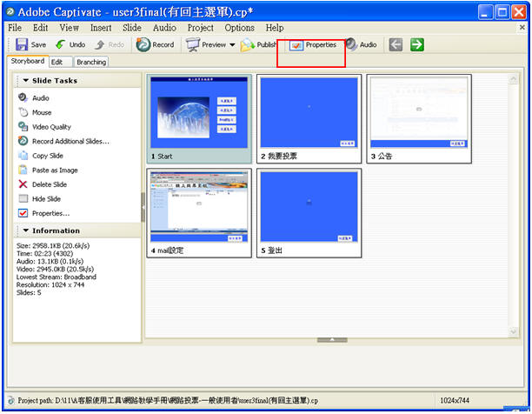Image resolution: width=532 pixels, height=414 pixels.
Task: Open the Project menu
Action: [x=201, y=28]
